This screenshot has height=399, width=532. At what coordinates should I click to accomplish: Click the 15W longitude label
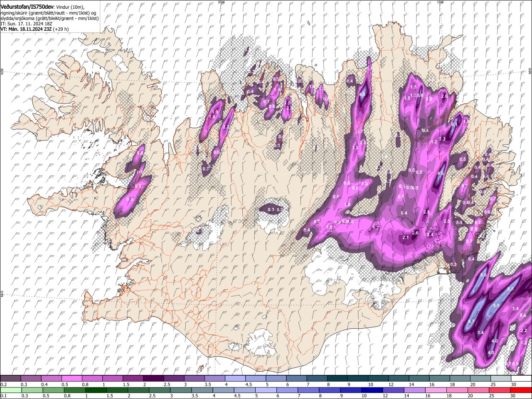[x=440, y=2]
